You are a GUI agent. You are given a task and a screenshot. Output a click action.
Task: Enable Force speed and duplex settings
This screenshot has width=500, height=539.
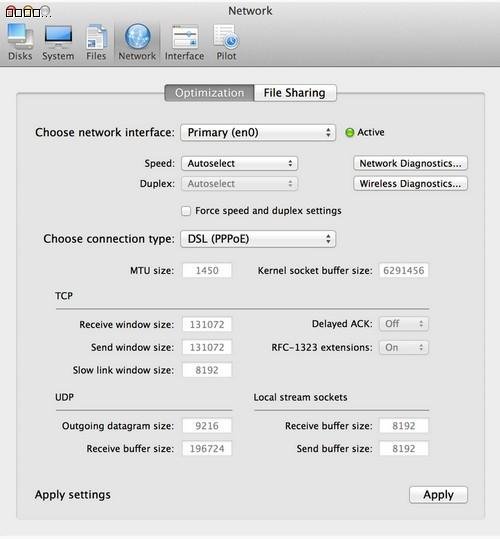186,211
